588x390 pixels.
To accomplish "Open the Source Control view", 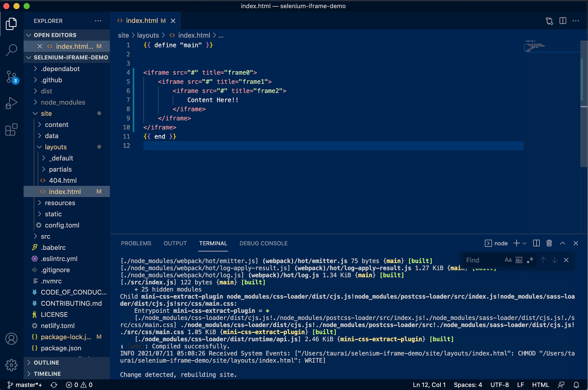I will point(11,77).
